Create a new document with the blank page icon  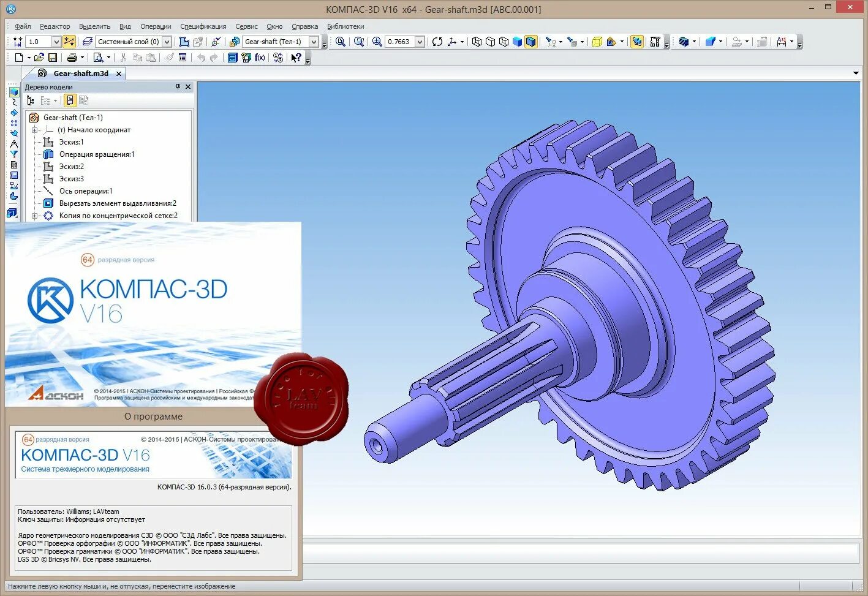point(19,58)
